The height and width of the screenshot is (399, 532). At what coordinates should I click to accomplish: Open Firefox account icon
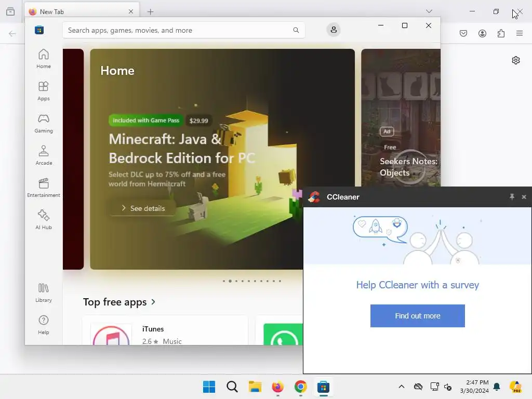click(x=482, y=33)
